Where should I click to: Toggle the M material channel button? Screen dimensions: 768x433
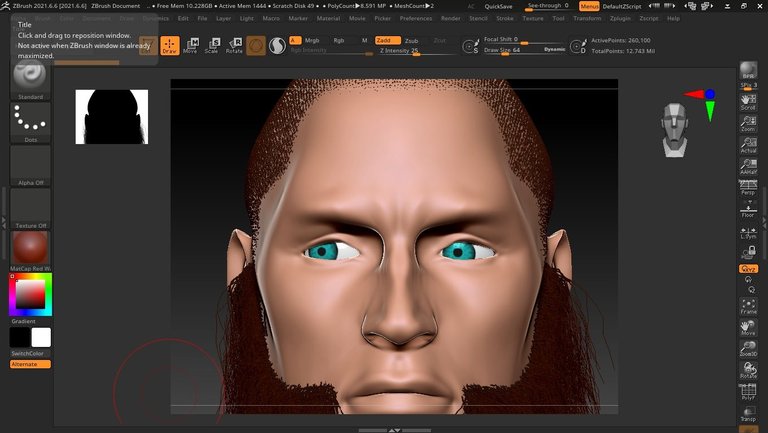click(364, 40)
